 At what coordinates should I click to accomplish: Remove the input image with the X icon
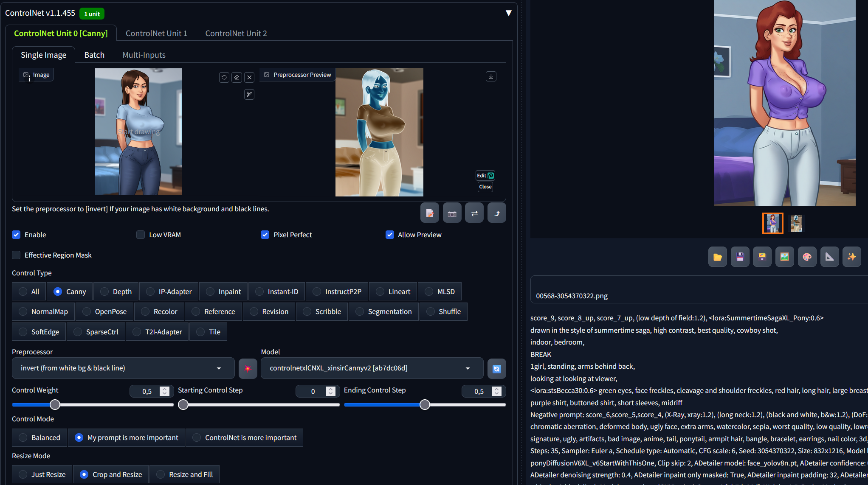pos(249,77)
